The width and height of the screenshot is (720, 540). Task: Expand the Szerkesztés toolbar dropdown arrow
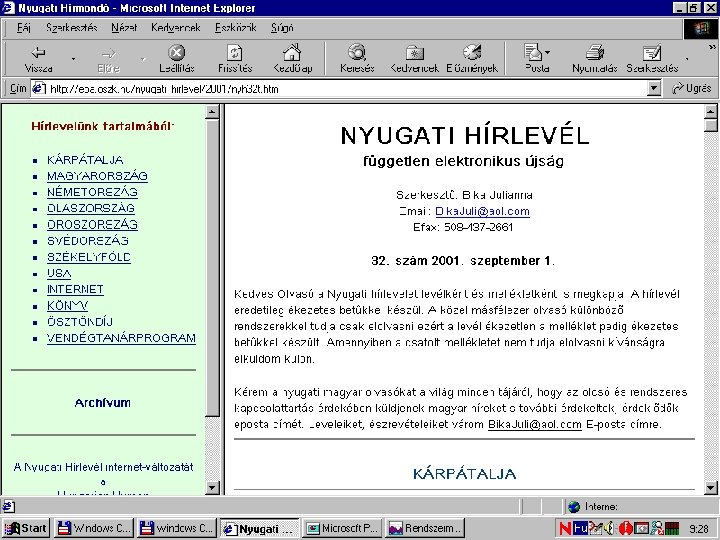pyautogui.click(x=687, y=59)
